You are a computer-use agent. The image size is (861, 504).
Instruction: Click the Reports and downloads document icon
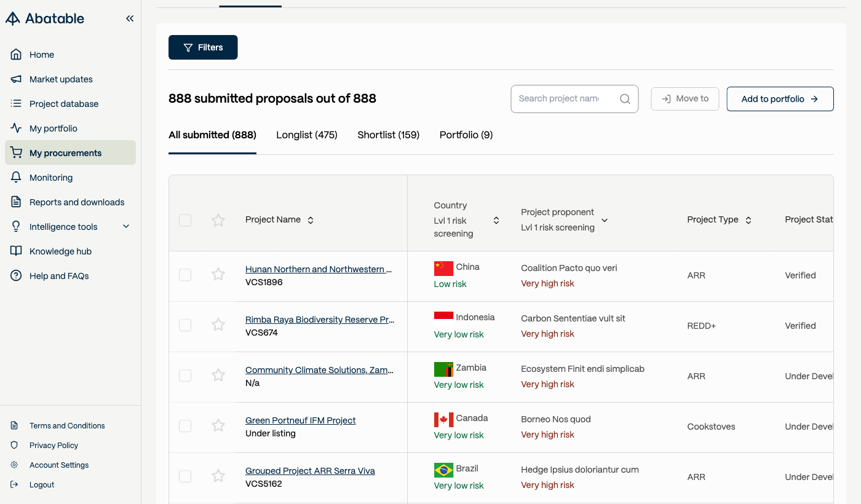17,202
